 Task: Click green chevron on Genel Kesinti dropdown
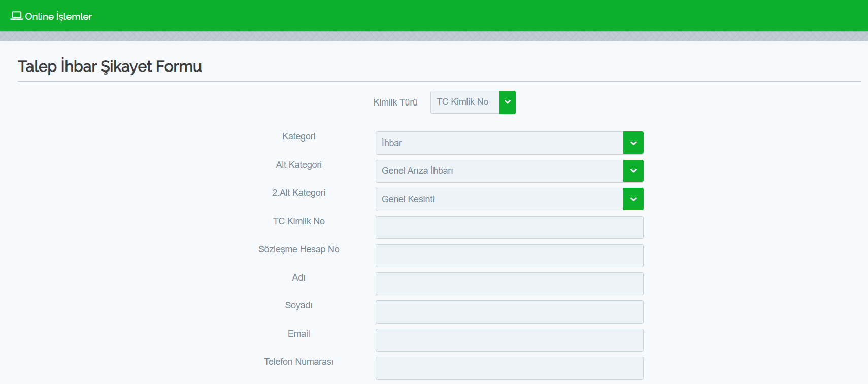633,199
